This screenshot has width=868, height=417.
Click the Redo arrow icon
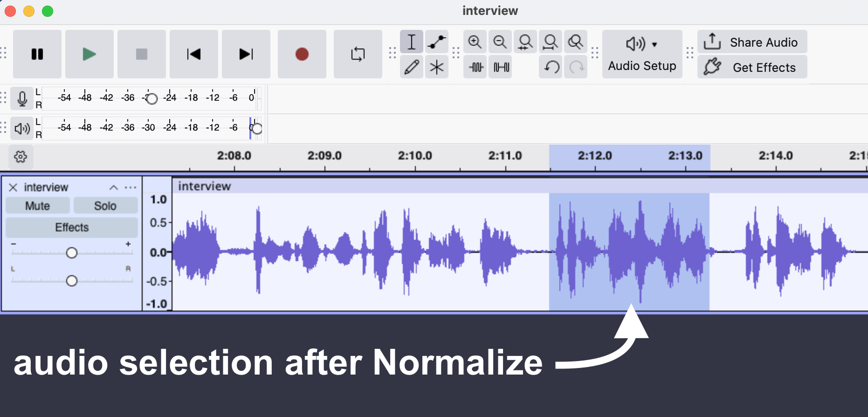(x=577, y=67)
